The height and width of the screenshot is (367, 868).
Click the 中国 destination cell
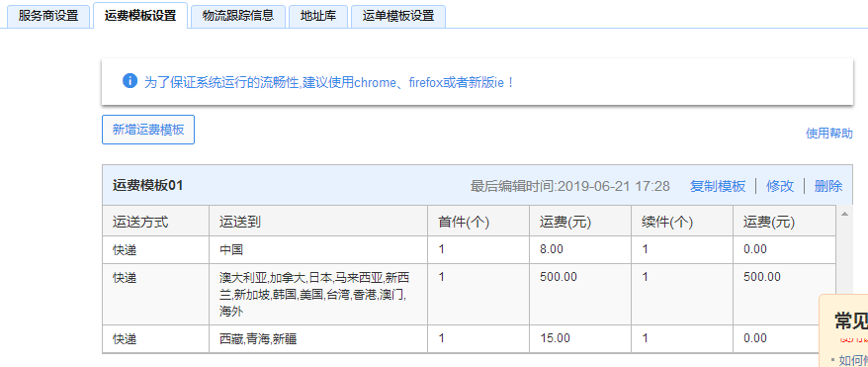point(318,249)
